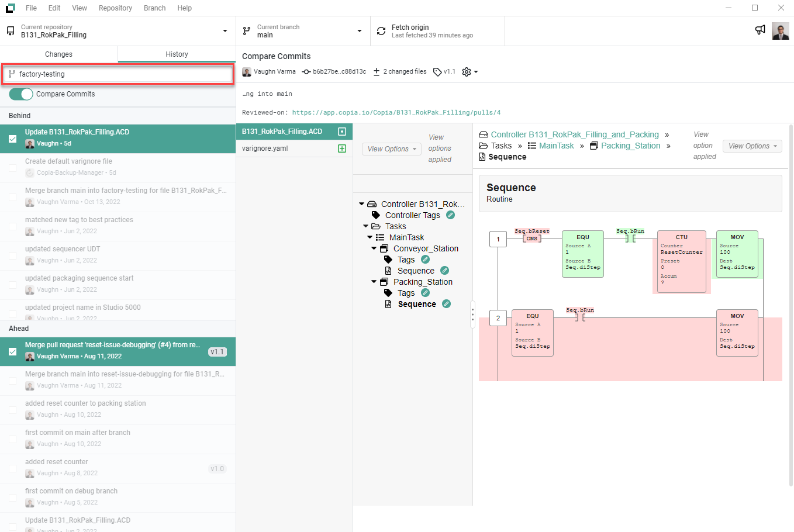
Task: Click Vaughn Varma's profile avatar top right
Action: pos(782,30)
